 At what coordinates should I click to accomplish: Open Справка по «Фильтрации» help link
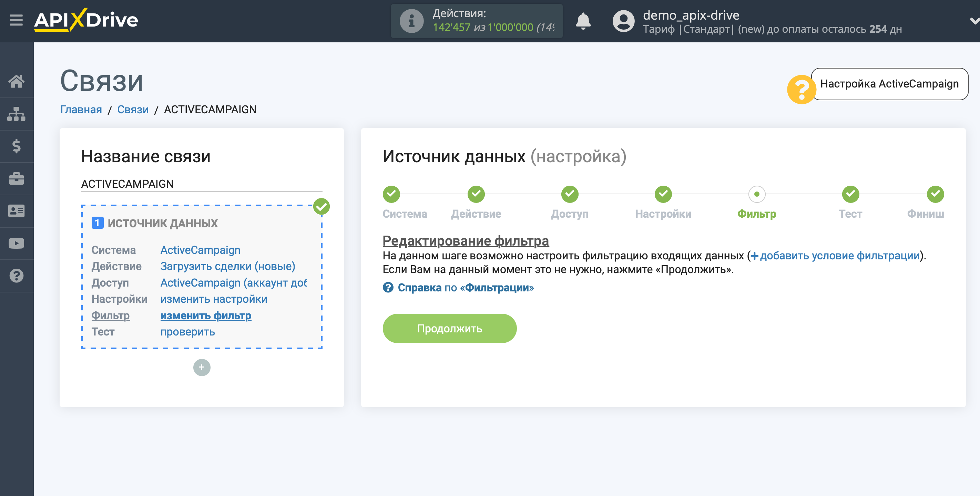pyautogui.click(x=466, y=288)
